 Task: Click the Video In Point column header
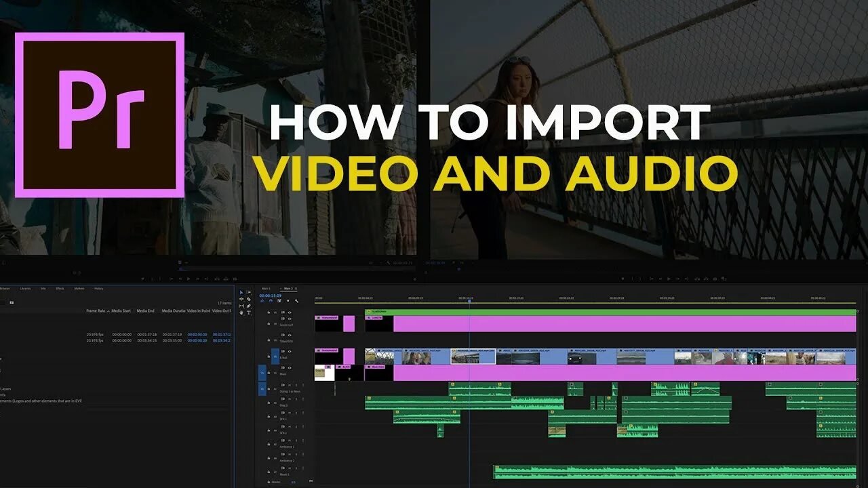click(199, 310)
